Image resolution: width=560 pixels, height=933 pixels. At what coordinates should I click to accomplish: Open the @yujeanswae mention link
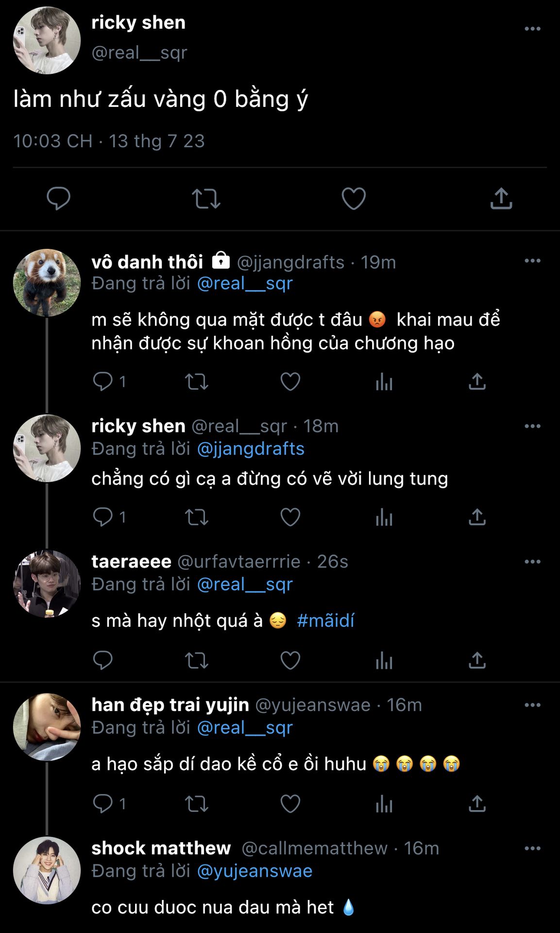pos(255,871)
